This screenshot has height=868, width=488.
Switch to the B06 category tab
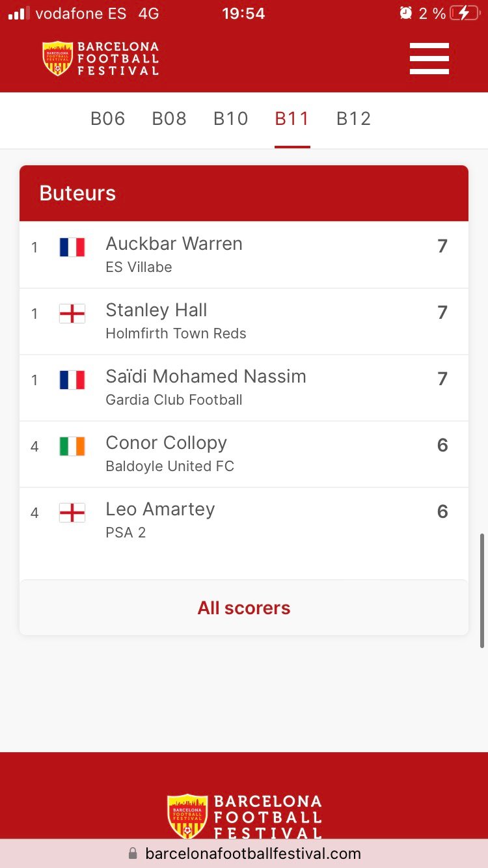tap(108, 119)
